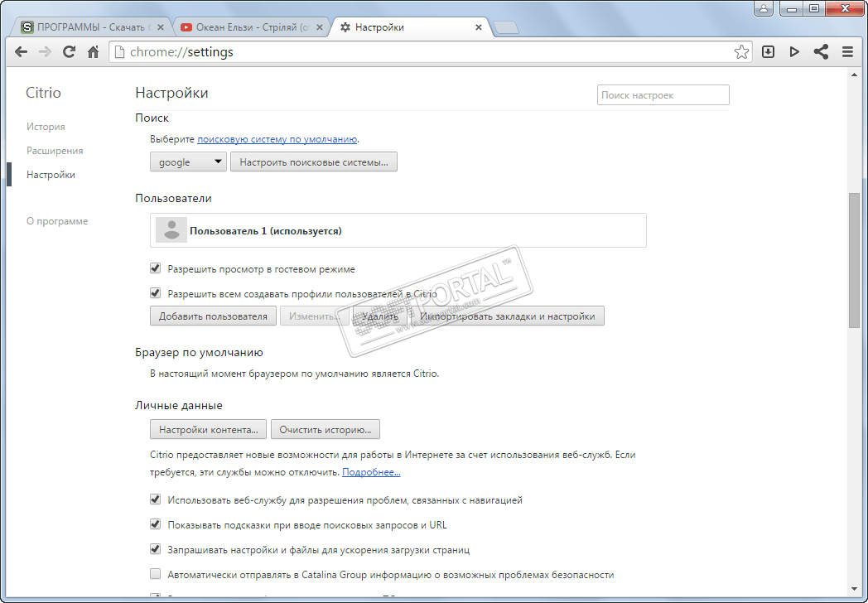The image size is (868, 603).
Task: Open the поисковую систему по умолчанию link
Action: pyautogui.click(x=277, y=139)
